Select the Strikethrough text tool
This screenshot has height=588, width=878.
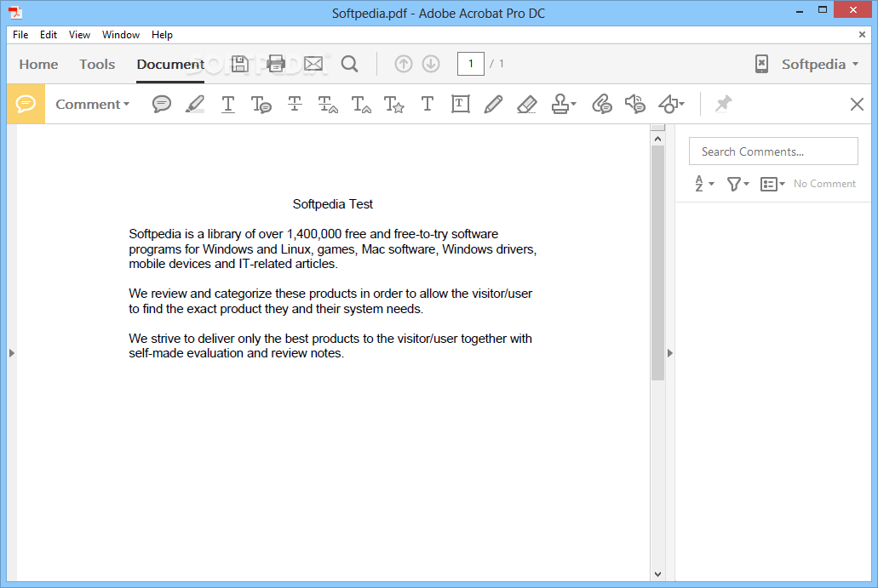point(295,104)
